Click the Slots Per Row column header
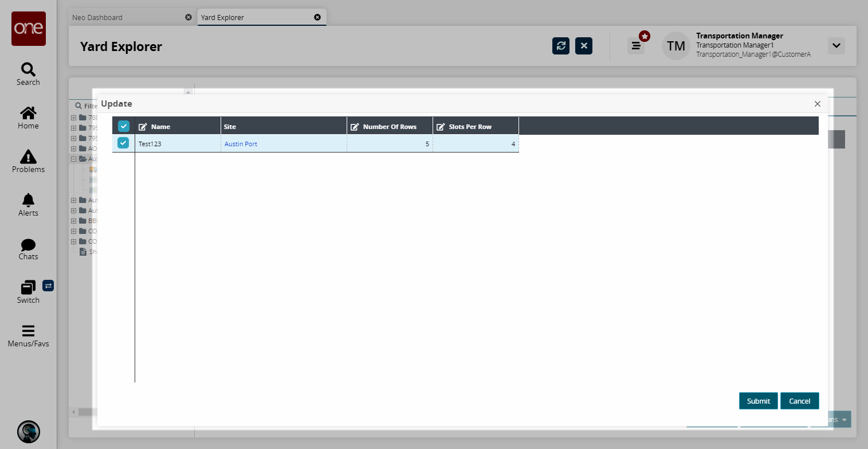The width and height of the screenshot is (868, 449). 476,126
